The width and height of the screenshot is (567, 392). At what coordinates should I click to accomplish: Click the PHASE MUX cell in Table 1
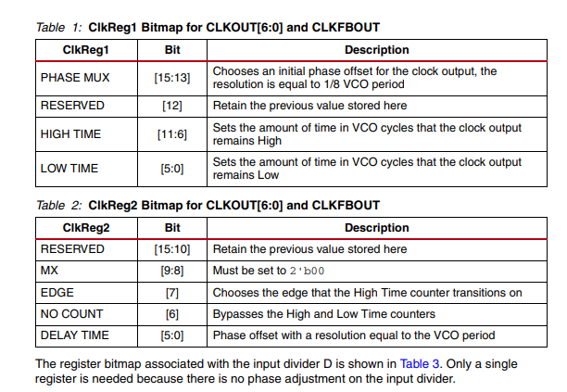[75, 78]
